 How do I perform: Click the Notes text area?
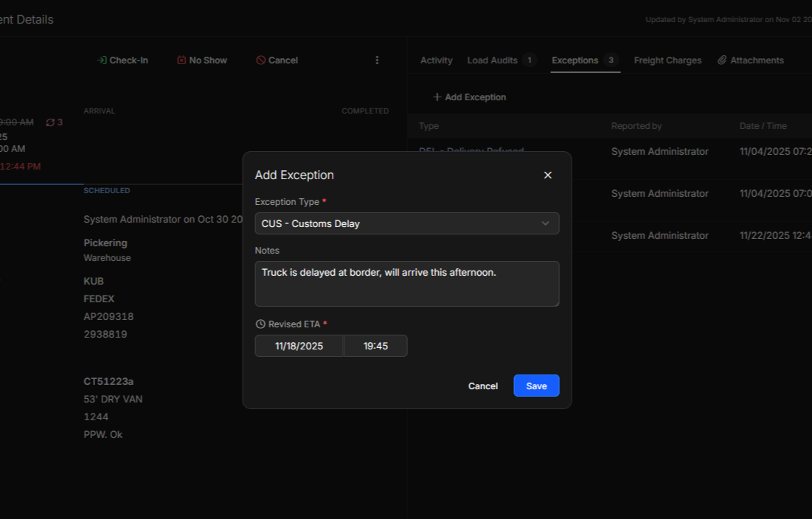[406, 283]
